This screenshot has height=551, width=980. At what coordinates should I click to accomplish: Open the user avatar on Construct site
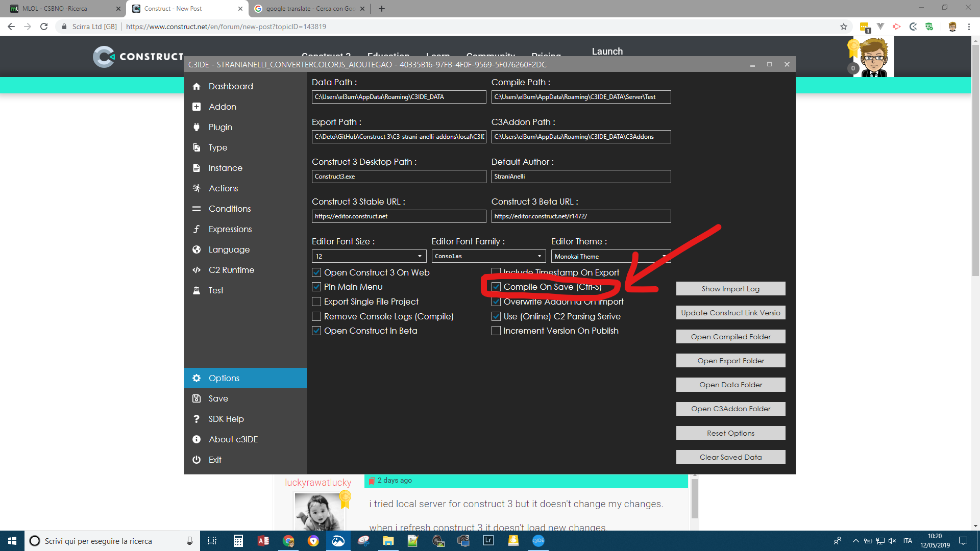pyautogui.click(x=874, y=58)
